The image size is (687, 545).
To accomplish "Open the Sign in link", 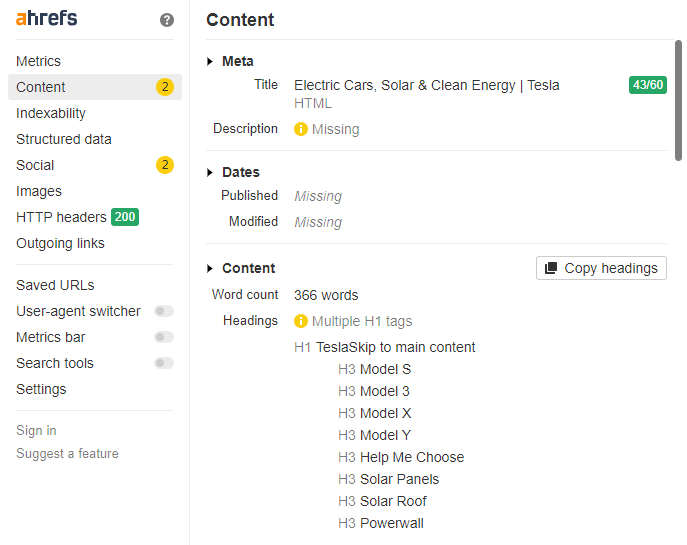I will click(36, 430).
